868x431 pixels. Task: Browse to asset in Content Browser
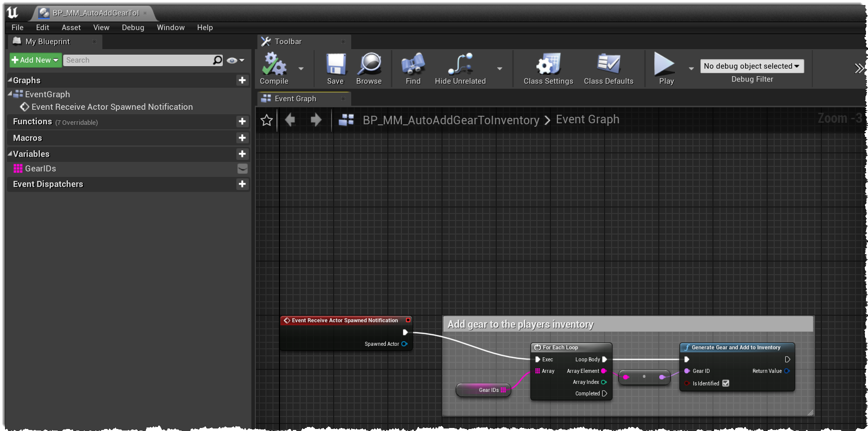pyautogui.click(x=369, y=69)
